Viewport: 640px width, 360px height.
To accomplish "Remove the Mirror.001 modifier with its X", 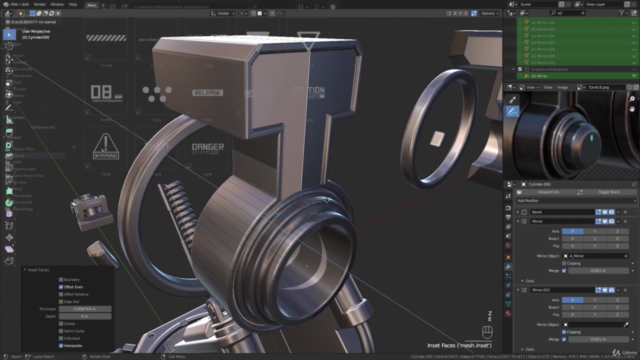I will [625, 290].
